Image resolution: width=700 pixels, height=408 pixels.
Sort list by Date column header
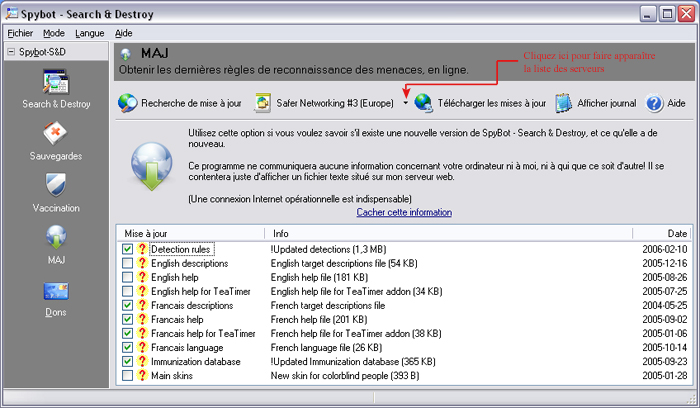(668, 233)
